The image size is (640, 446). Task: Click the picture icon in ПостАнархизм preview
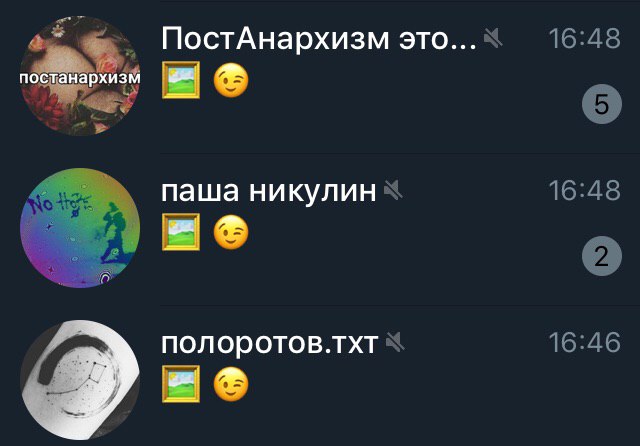181,80
